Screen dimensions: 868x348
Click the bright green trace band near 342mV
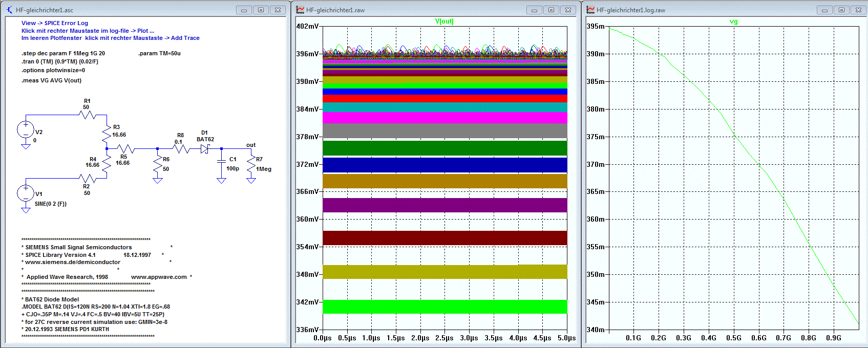pyautogui.click(x=444, y=307)
